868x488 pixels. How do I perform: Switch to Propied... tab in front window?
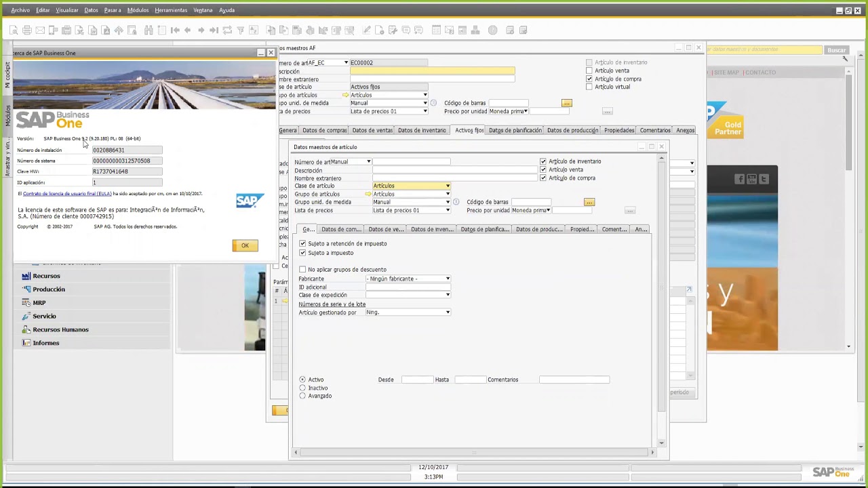click(583, 229)
